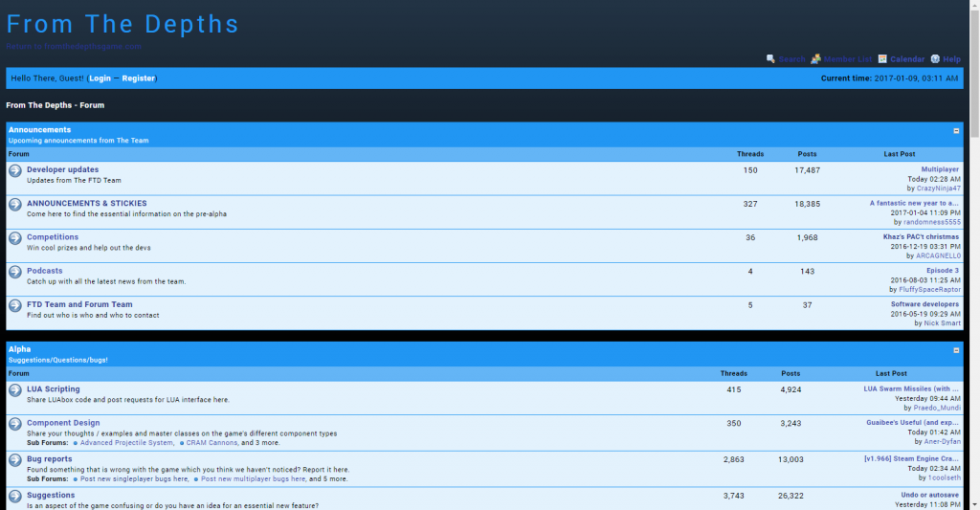Open Praedo_Mundi user profile
980x510 pixels.
click(x=937, y=408)
